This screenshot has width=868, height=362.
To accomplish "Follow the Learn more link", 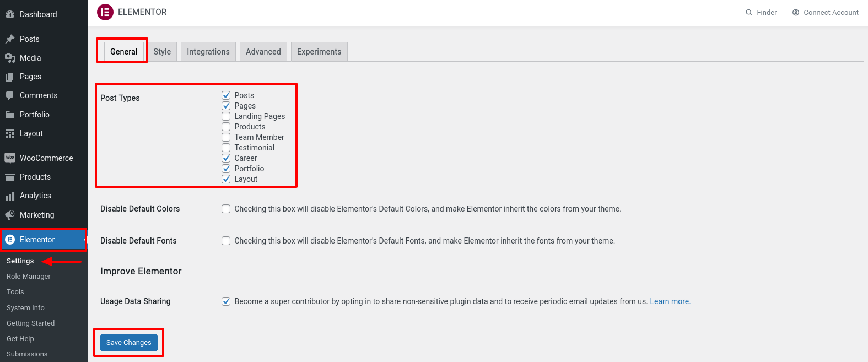I will 670,301.
